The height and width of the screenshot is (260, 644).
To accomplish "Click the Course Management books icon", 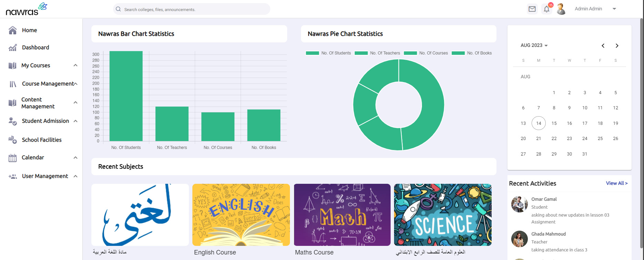I will tap(13, 84).
